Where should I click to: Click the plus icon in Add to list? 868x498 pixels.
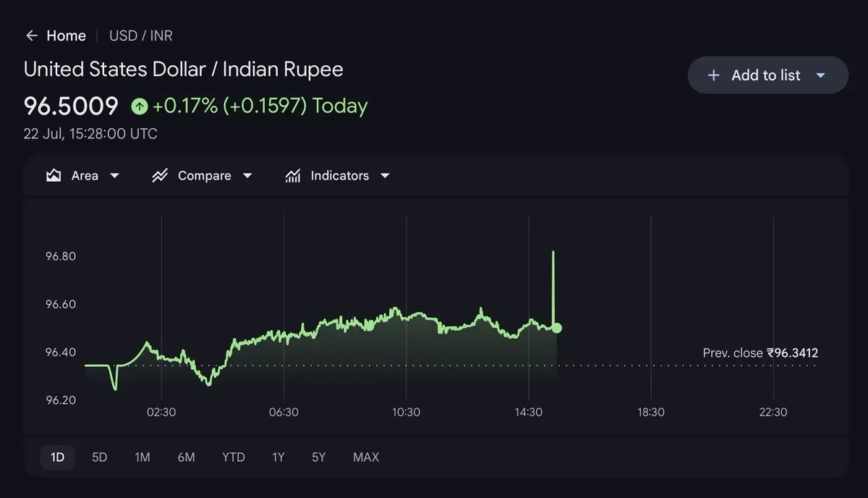click(x=713, y=75)
